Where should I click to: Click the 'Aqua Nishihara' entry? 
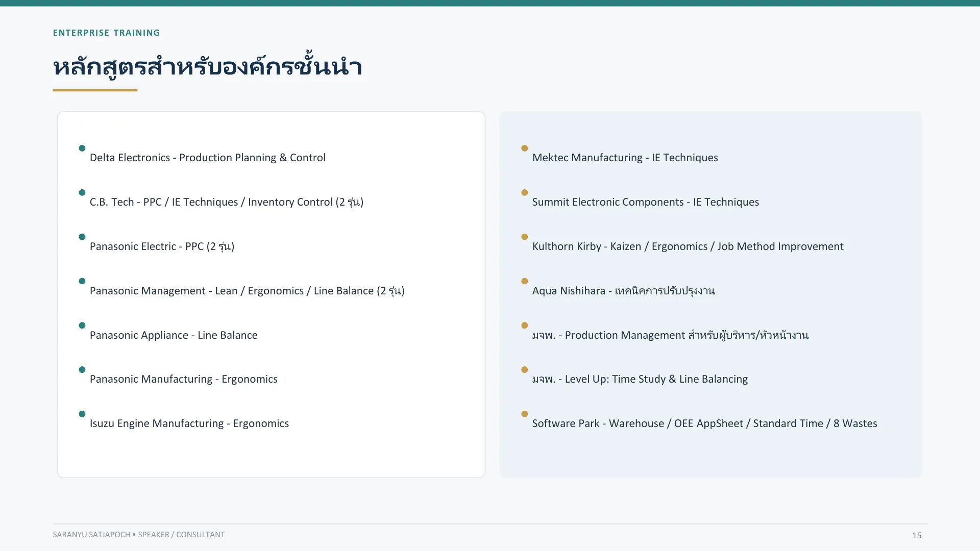(623, 291)
